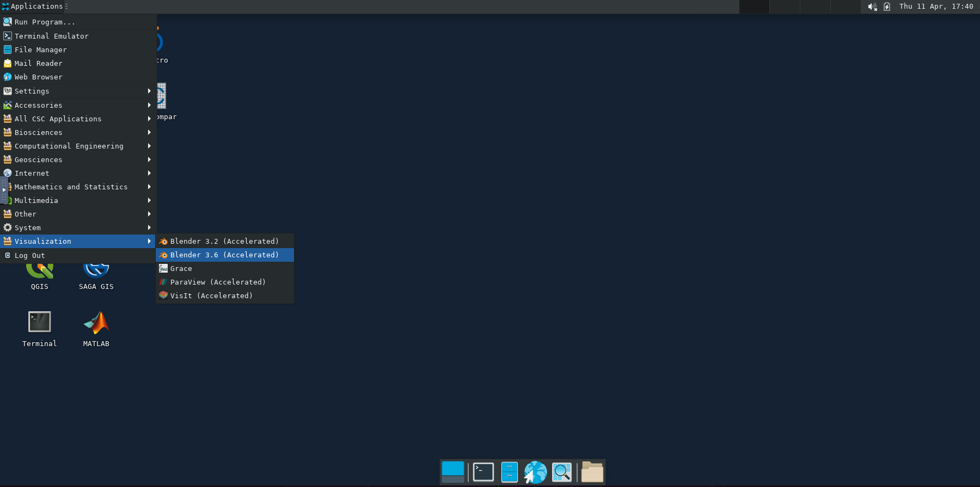The width and height of the screenshot is (980, 487).
Task: Click the date and time clock
Action: [x=936, y=7]
